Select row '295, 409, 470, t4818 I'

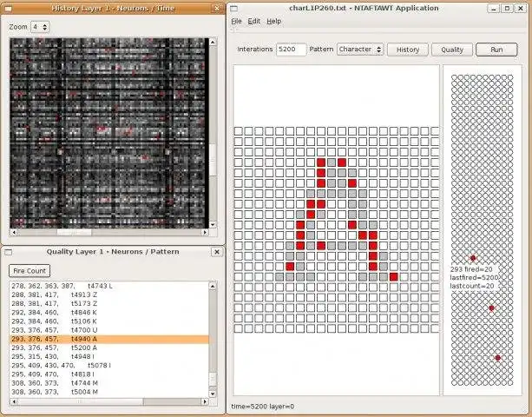pos(108,374)
